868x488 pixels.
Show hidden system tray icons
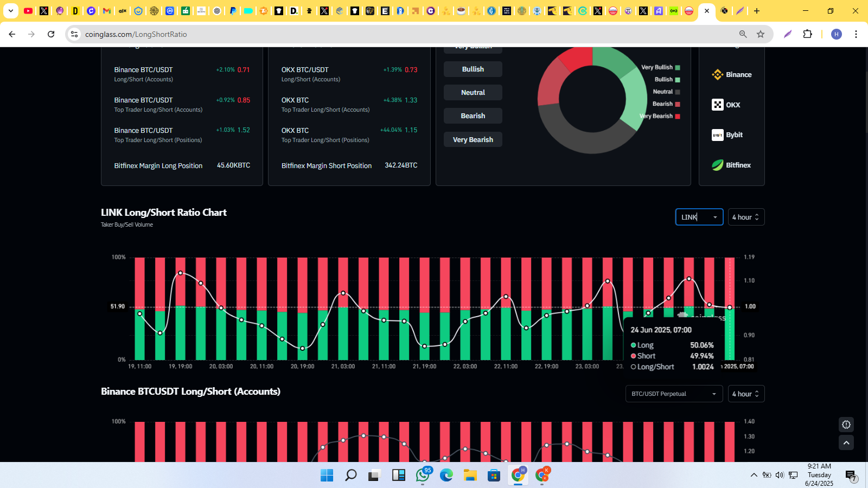click(754, 476)
